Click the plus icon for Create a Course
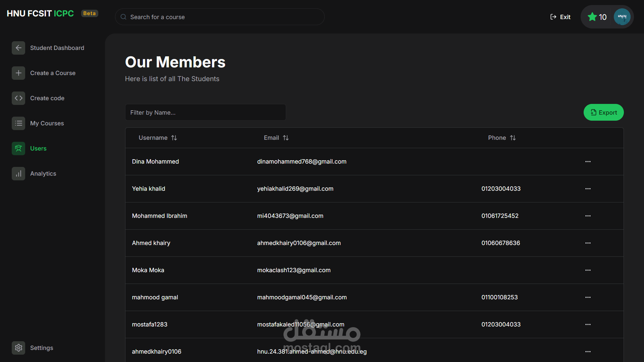This screenshot has width=644, height=362. pyautogui.click(x=18, y=73)
